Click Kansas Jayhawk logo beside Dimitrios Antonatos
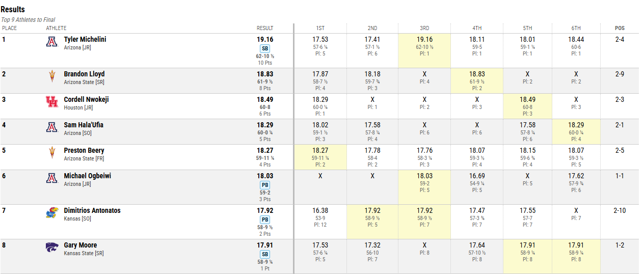This screenshot has width=644, height=274. [52, 213]
